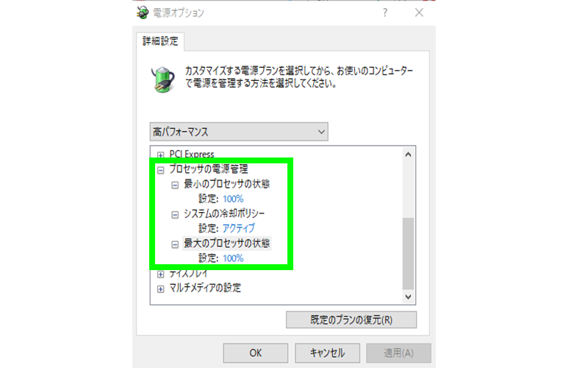Click the green battery plug icon
Screen dimensions: 588x368
pyautogui.click(x=162, y=79)
